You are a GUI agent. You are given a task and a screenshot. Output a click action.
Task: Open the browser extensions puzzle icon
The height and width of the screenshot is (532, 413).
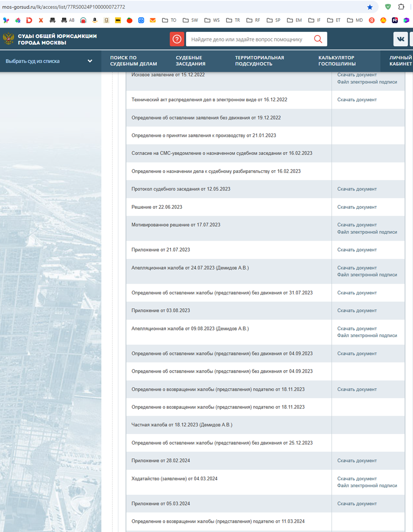pyautogui.click(x=401, y=7)
